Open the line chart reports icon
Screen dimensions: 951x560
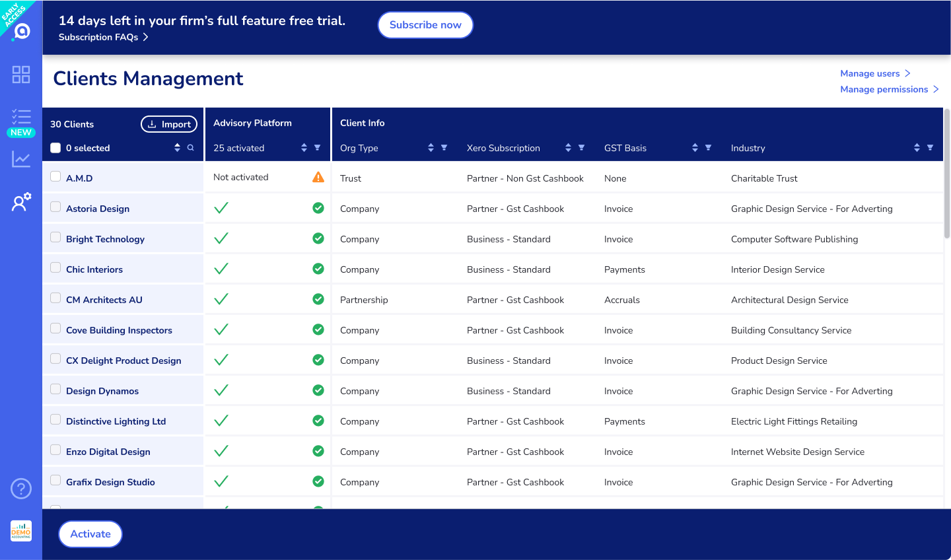click(x=21, y=159)
